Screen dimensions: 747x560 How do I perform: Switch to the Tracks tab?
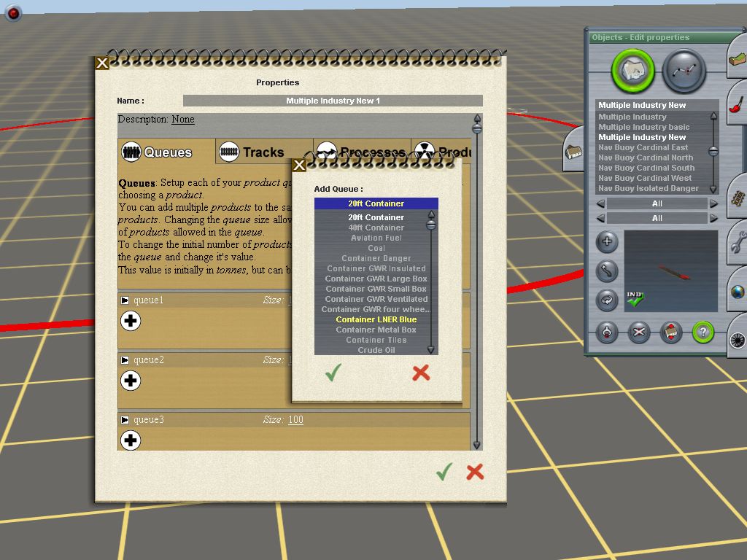252,152
